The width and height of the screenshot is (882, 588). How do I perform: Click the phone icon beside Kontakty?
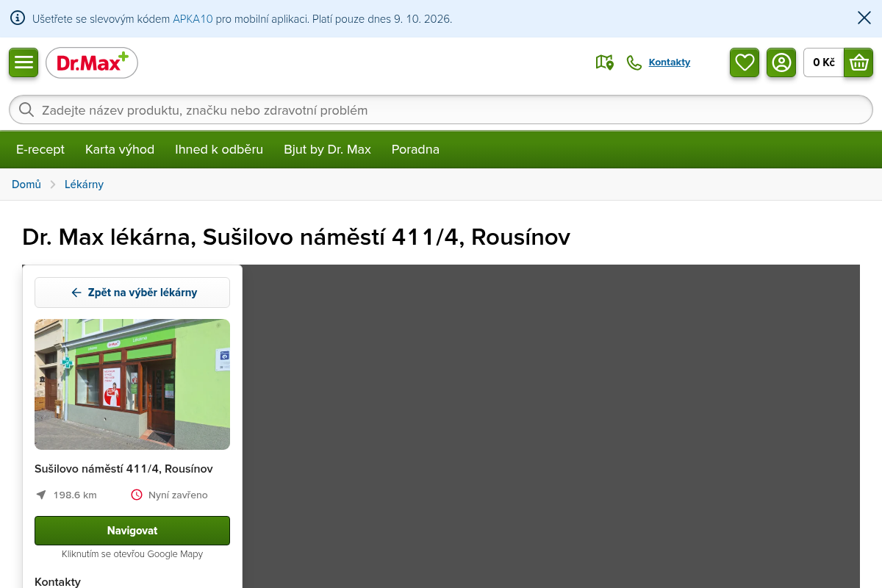(634, 62)
